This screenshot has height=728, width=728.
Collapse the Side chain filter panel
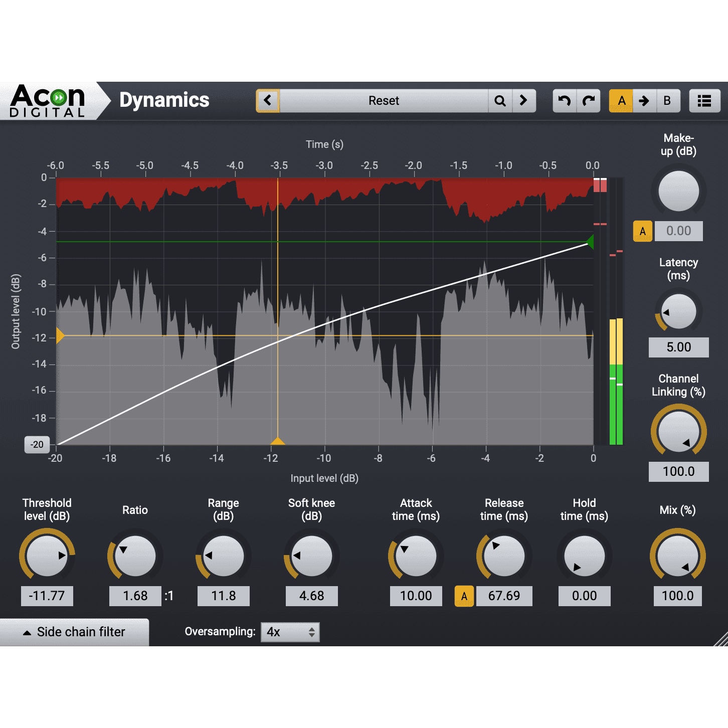74,632
